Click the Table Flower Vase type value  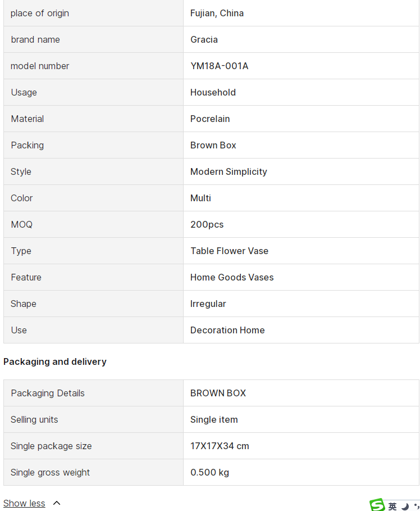(229, 251)
